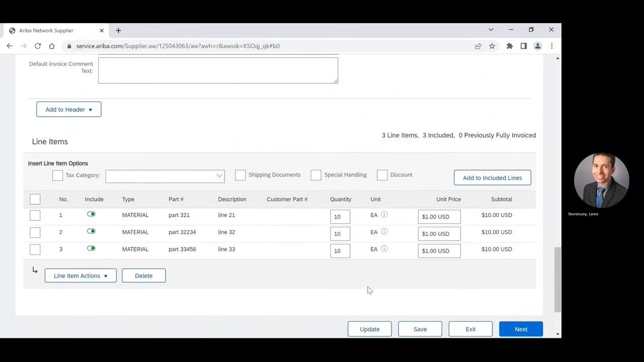Image resolution: width=644 pixels, height=362 pixels.
Task: Click the Exit button
Action: [470, 329]
